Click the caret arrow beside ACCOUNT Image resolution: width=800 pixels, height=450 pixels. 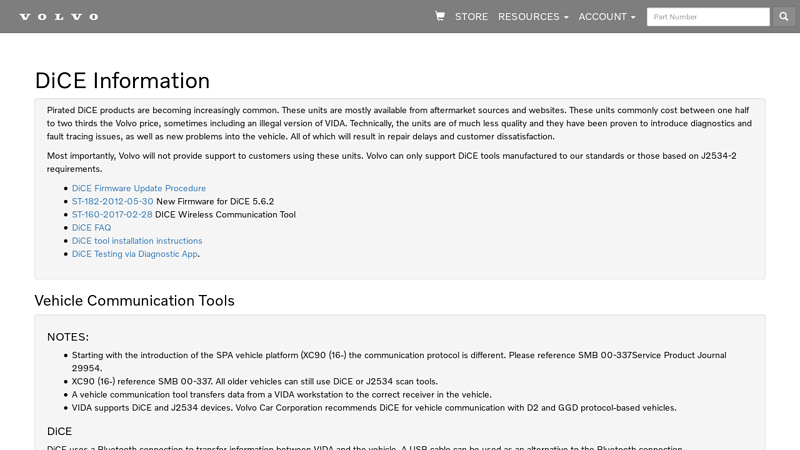[633, 18]
